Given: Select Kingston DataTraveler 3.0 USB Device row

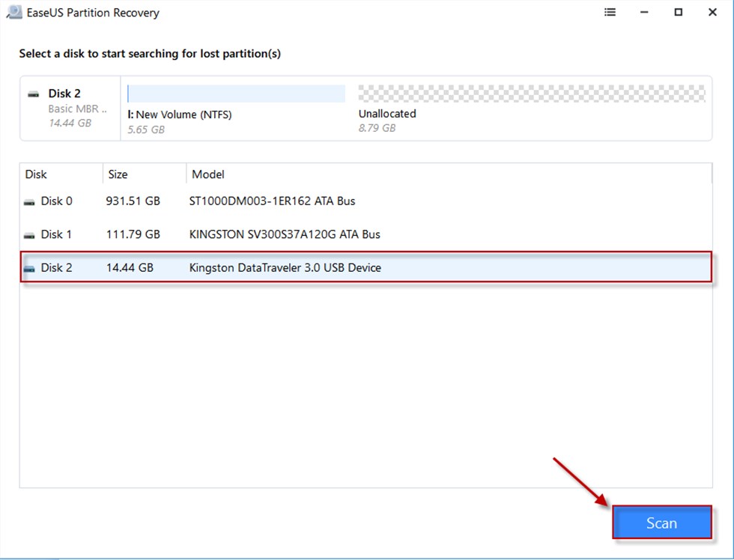Looking at the screenshot, I should [x=285, y=267].
